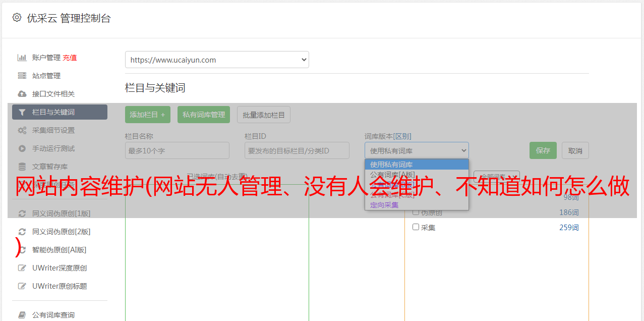Click the play icon for 手动运行测试
The height and width of the screenshot is (321, 644).
pyautogui.click(x=22, y=148)
